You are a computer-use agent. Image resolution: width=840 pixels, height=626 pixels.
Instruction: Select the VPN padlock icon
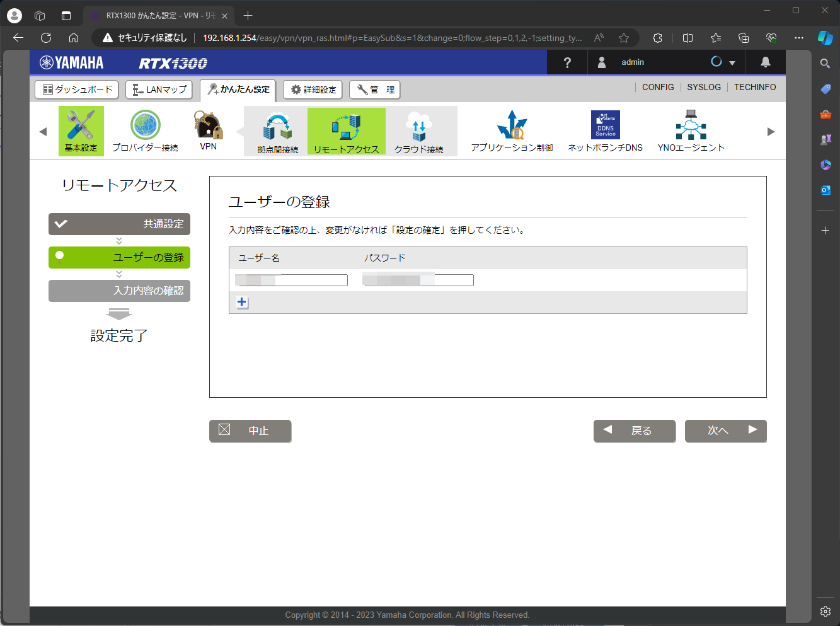tap(208, 130)
